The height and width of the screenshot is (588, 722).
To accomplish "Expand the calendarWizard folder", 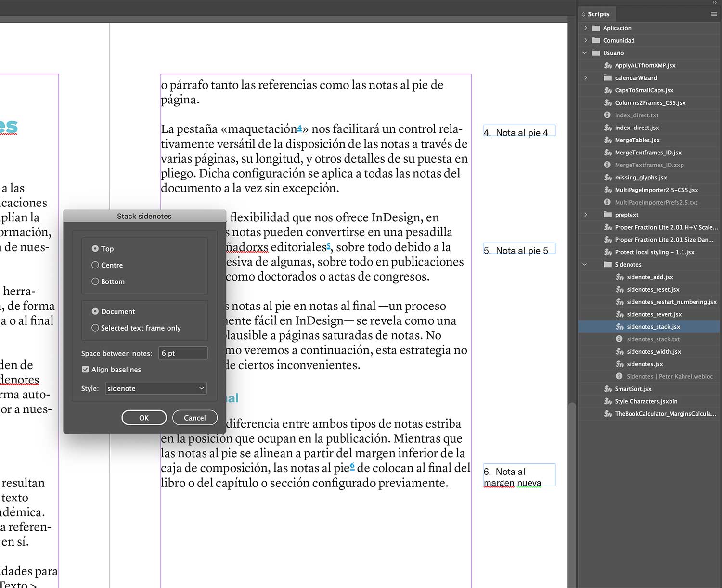I will coord(585,77).
